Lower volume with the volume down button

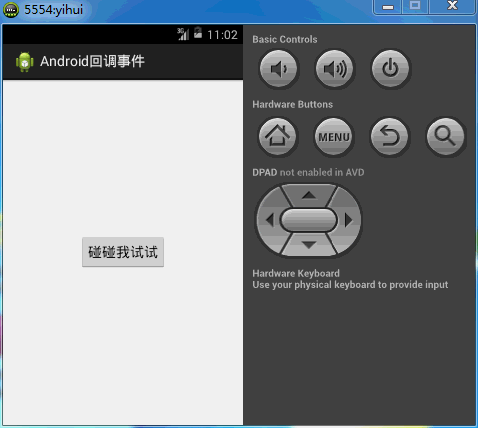click(278, 69)
